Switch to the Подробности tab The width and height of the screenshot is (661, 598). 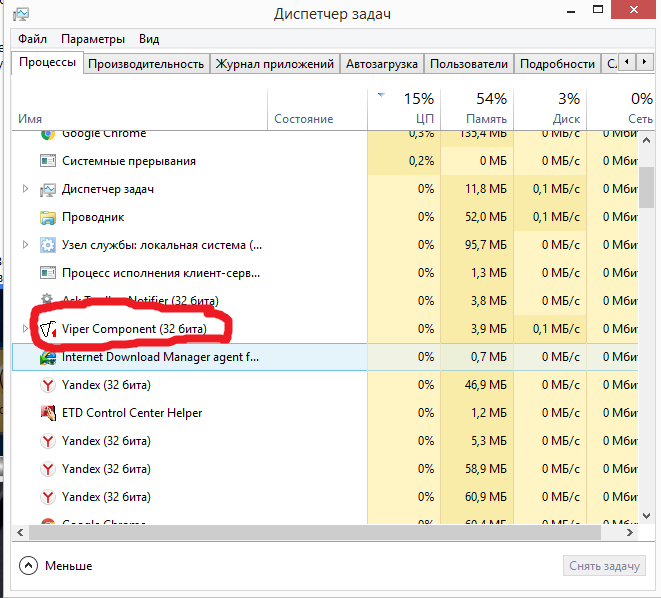(x=557, y=64)
